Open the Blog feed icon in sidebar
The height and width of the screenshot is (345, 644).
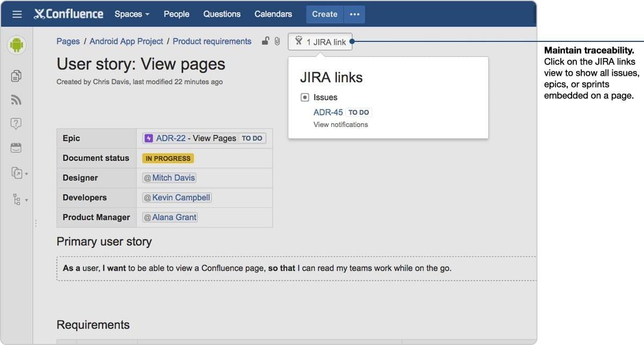tap(16, 100)
